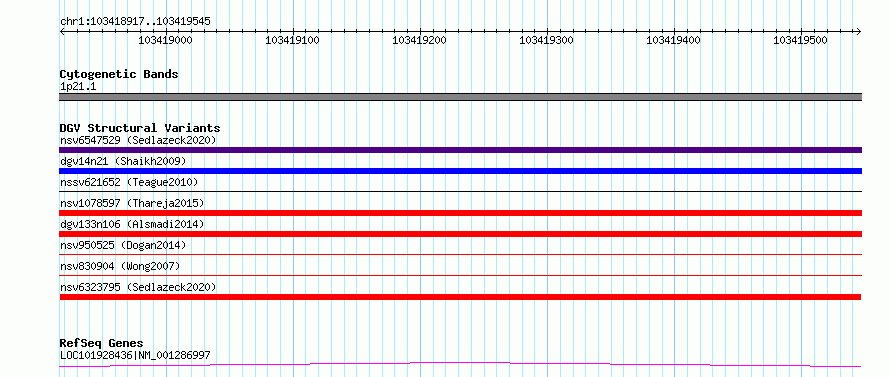Screen dimensions: 890x377
Task: Click the 103419400 ruler position label
Action: pyautogui.click(x=674, y=40)
